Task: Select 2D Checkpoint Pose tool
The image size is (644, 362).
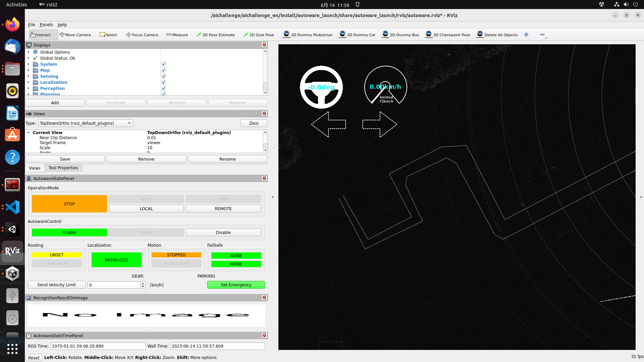Action: 448,35
